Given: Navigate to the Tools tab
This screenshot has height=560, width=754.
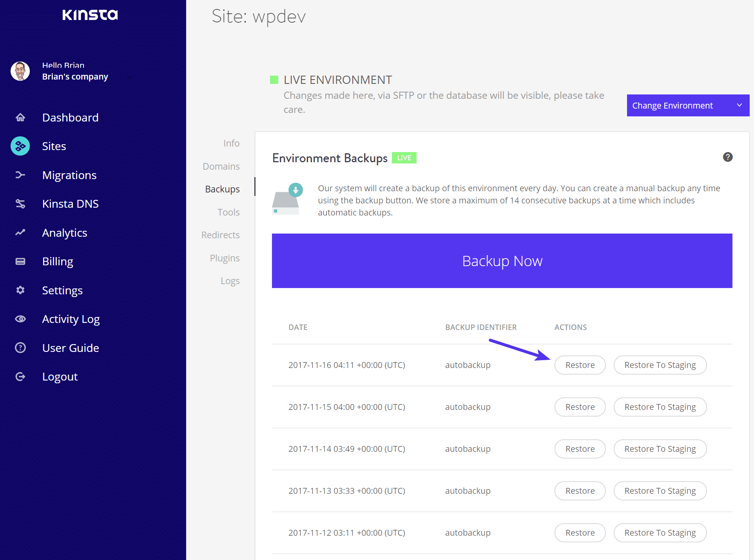Looking at the screenshot, I should pos(228,212).
